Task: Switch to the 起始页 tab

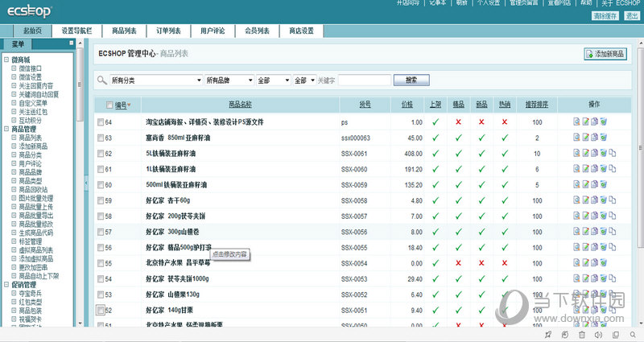Action: coord(32,31)
